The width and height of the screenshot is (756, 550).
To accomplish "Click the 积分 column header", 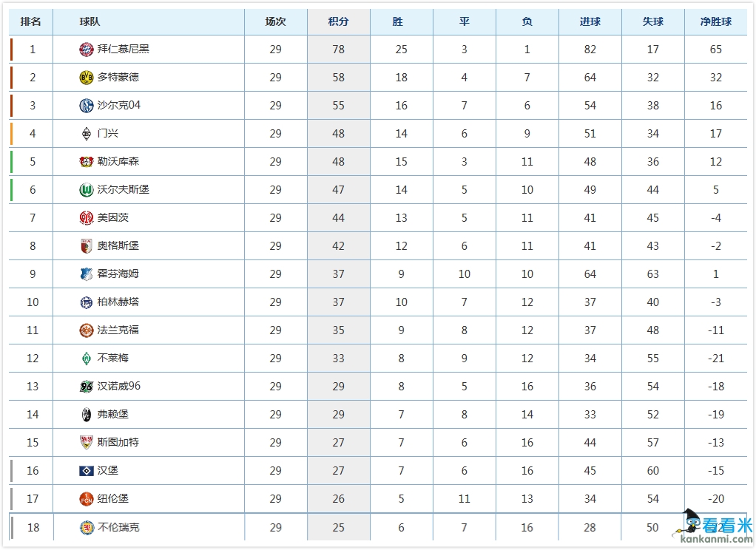I will coord(338,22).
